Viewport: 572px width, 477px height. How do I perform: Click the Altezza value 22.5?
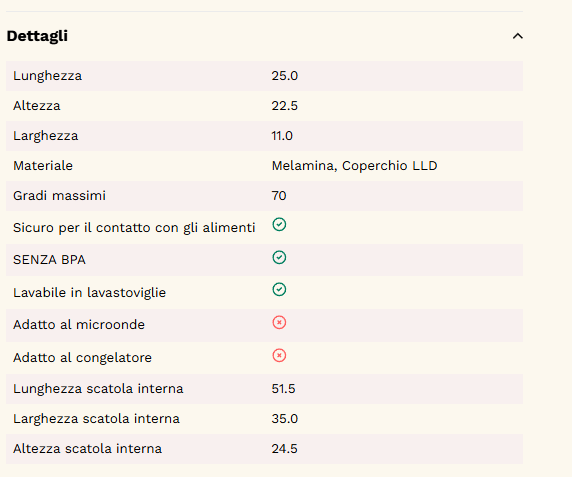(285, 106)
